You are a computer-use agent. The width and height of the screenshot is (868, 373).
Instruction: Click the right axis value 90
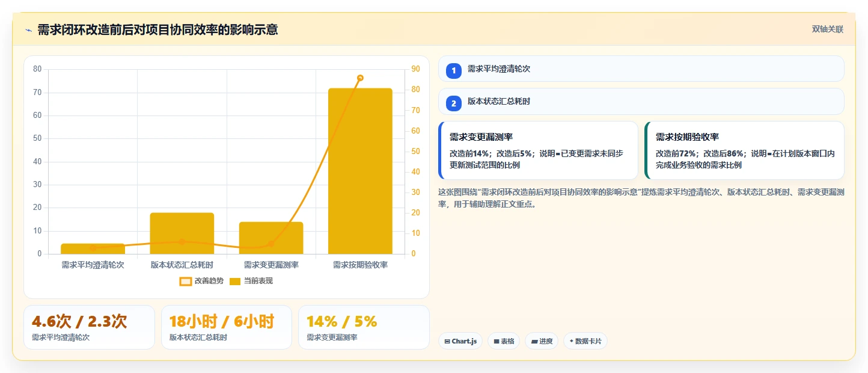coord(415,69)
